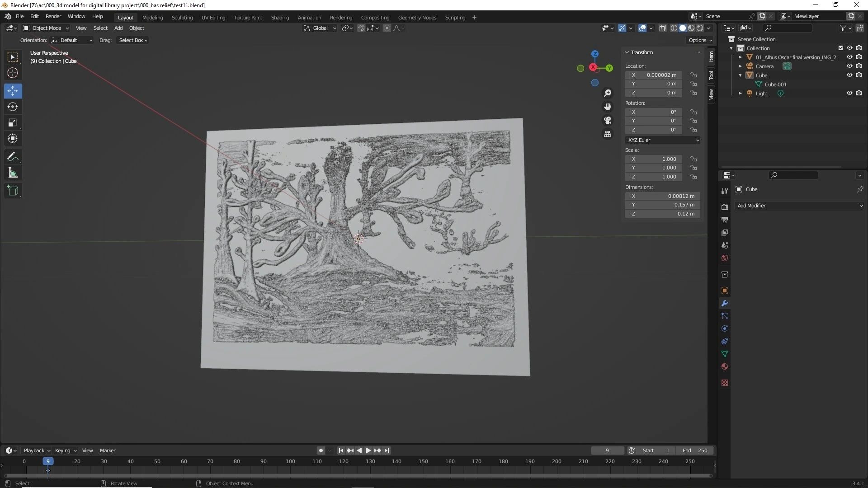Expand the Light item in outliner
The width and height of the screenshot is (868, 488).
click(741, 94)
